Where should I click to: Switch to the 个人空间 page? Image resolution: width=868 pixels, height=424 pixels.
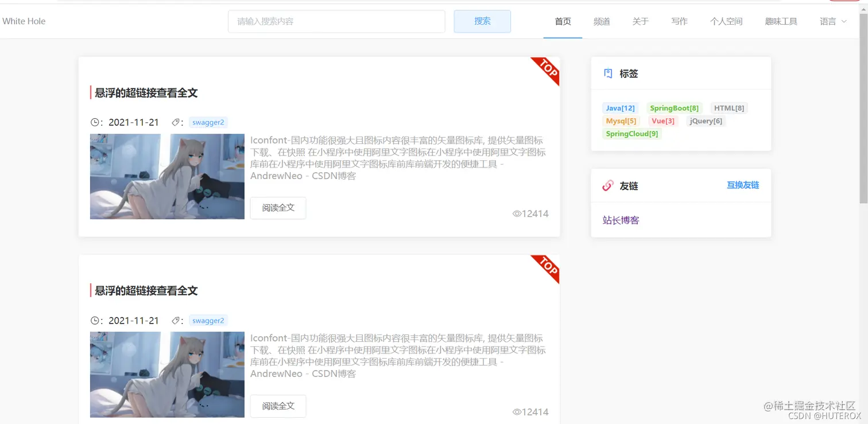(x=726, y=21)
